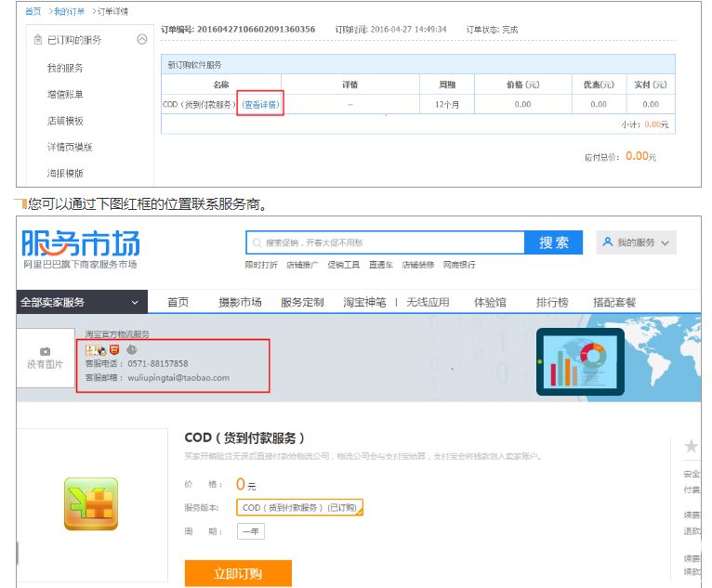Expand the 全部卖家服务 category menu

pyautogui.click(x=82, y=302)
